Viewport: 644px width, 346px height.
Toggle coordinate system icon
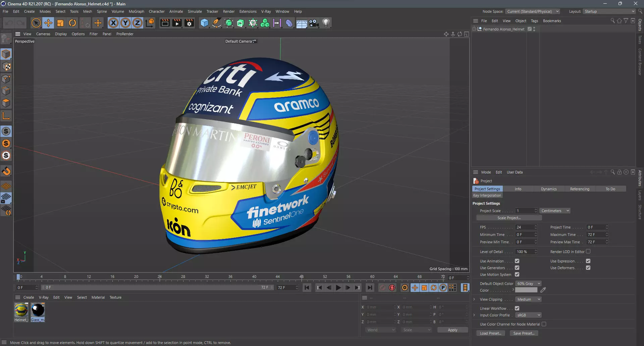150,23
